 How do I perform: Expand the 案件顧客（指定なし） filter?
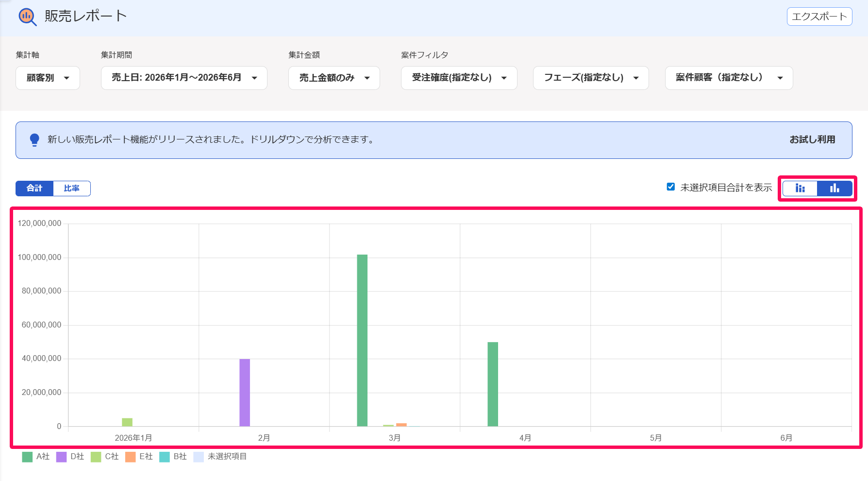[x=729, y=78]
